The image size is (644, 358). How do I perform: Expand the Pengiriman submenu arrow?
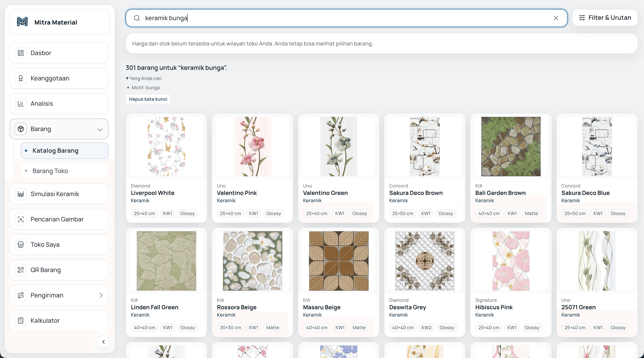101,295
